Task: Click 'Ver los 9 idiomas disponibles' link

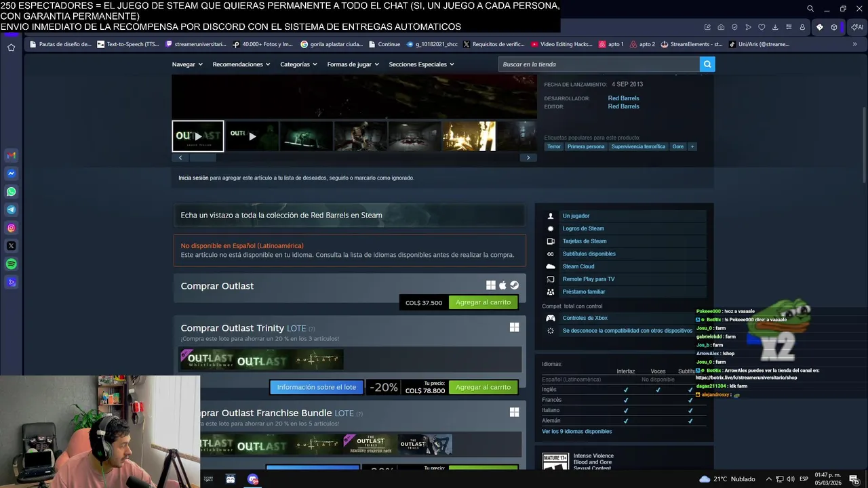Action: 577,432
